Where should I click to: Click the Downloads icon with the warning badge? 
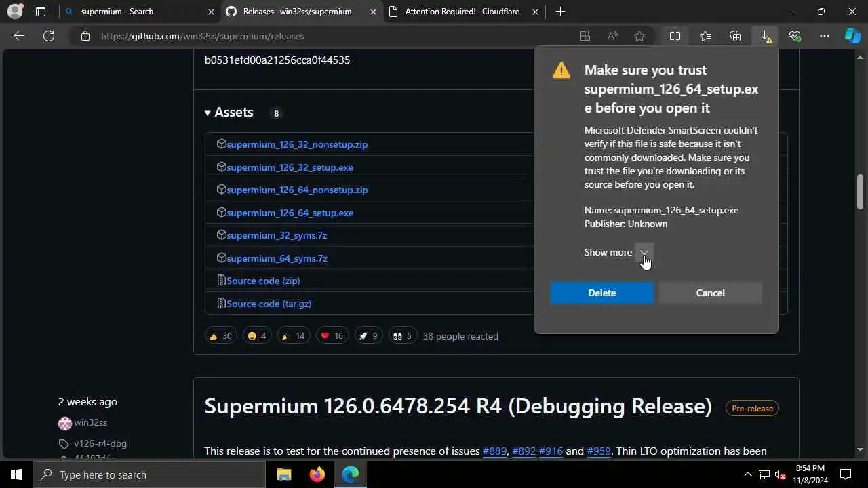tap(766, 36)
